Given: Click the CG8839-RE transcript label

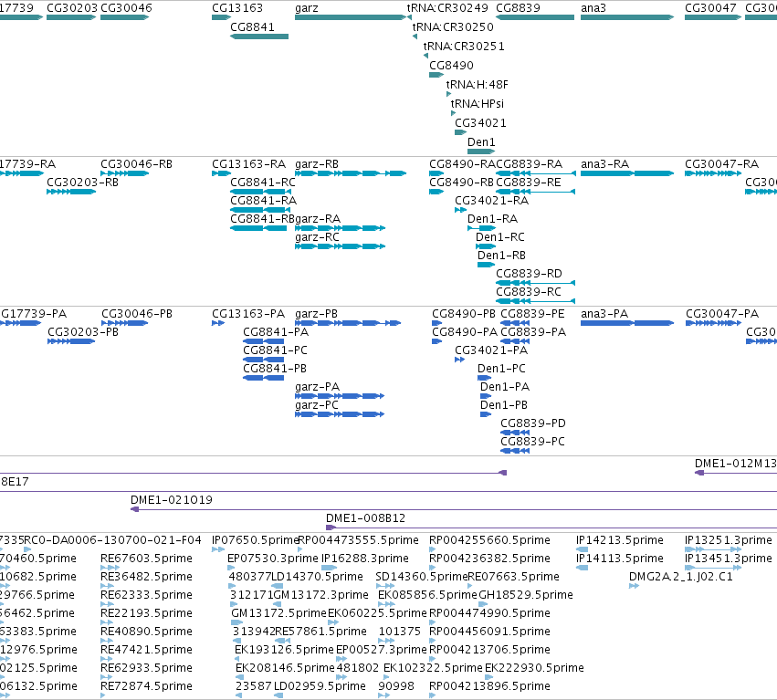Looking at the screenshot, I should (x=529, y=183).
